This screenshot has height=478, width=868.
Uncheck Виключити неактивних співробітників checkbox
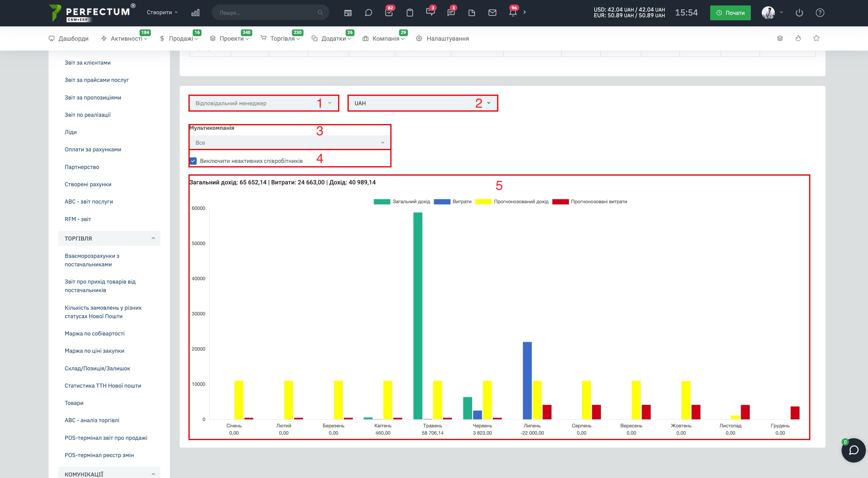coord(193,161)
